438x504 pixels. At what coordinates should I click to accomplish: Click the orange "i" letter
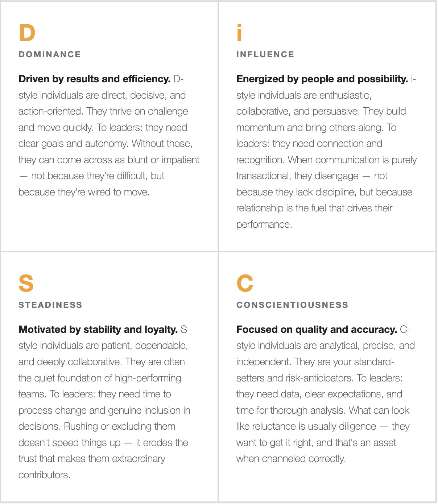click(239, 33)
